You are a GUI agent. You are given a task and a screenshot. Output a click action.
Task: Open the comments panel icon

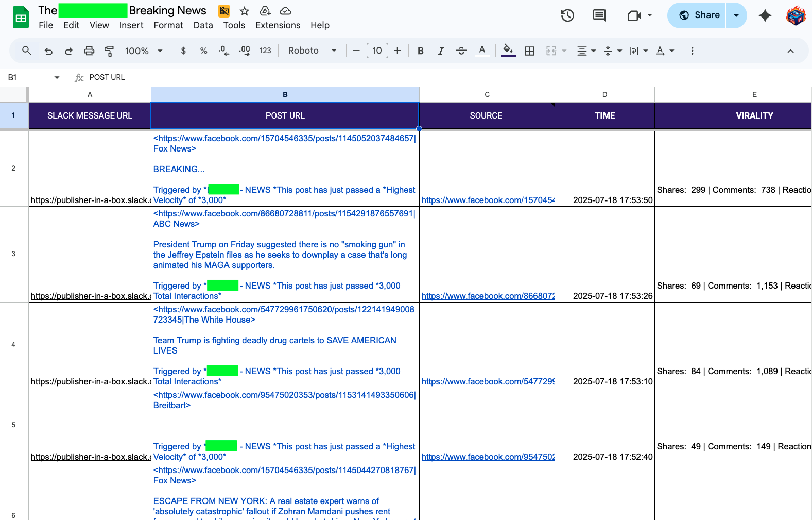[x=599, y=15]
